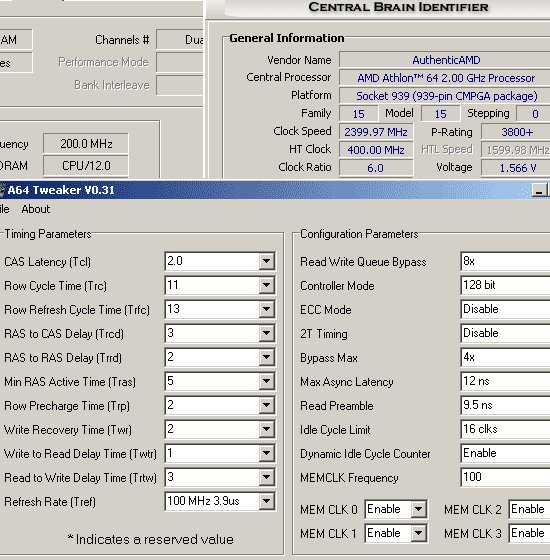Screen dimensions: 550x560
Task: Click the Idle Cycle Limit 16 clks field
Action: pos(505,429)
